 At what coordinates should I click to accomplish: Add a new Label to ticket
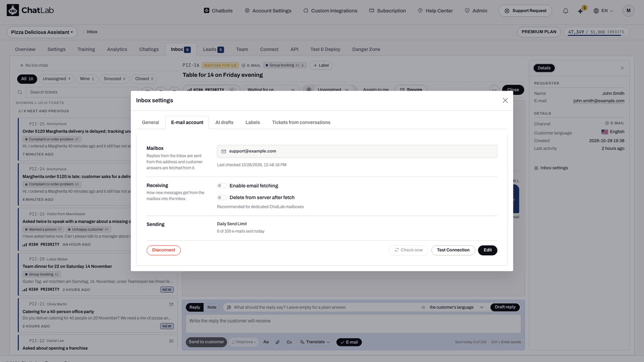tap(320, 65)
